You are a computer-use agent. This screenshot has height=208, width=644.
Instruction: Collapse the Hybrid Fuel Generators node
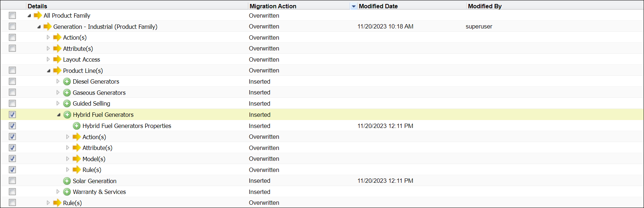tap(59, 115)
